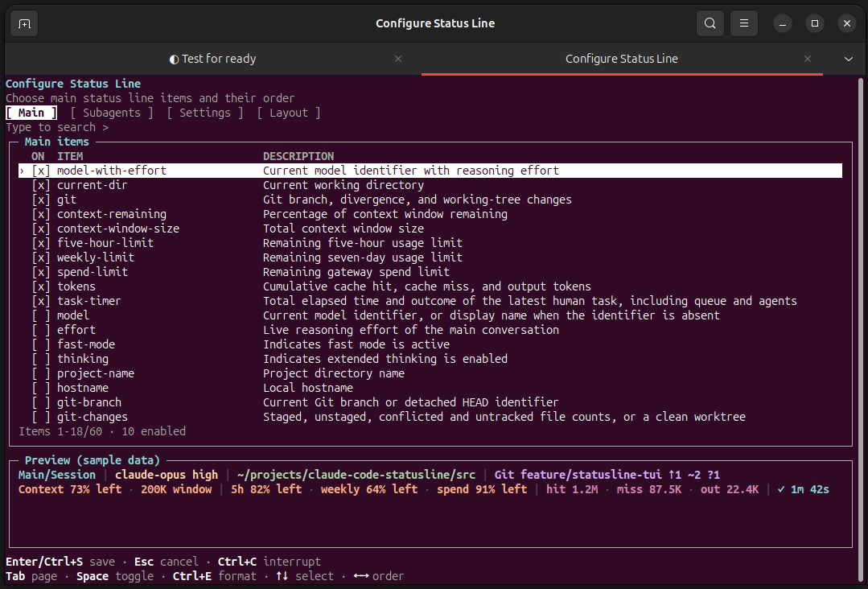The width and height of the screenshot is (868, 589).
Task: Close the 'Test for ready' tab
Action: [x=398, y=59]
